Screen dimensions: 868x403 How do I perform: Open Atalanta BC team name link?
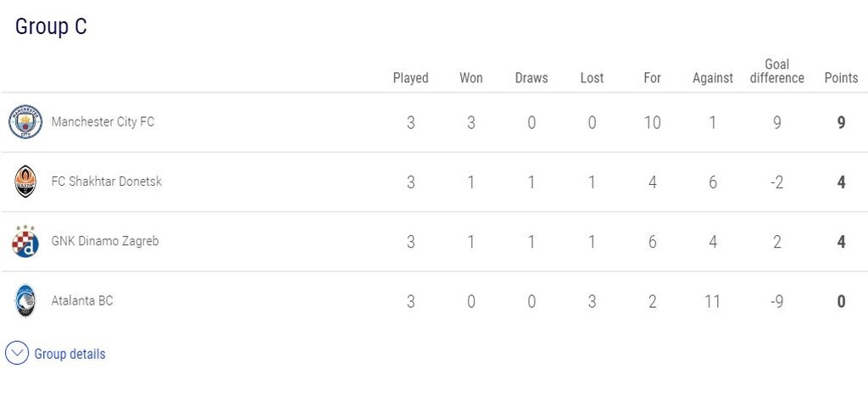(x=81, y=300)
